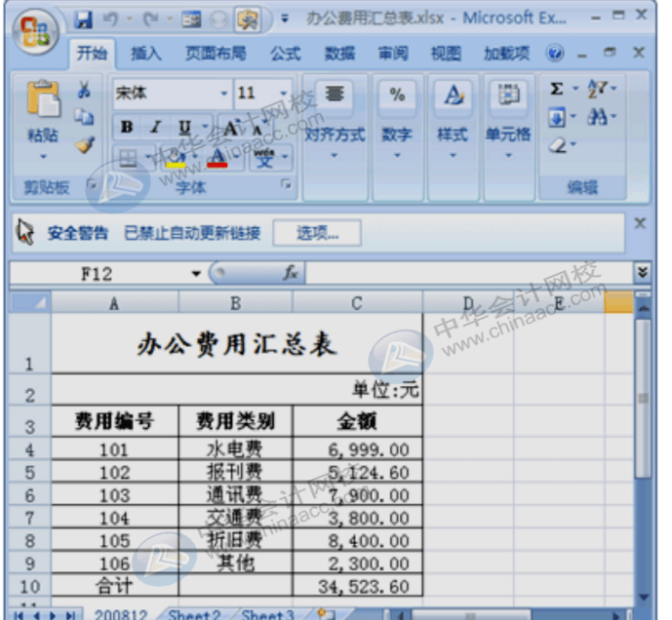Toggle underline formatting

pos(184,127)
